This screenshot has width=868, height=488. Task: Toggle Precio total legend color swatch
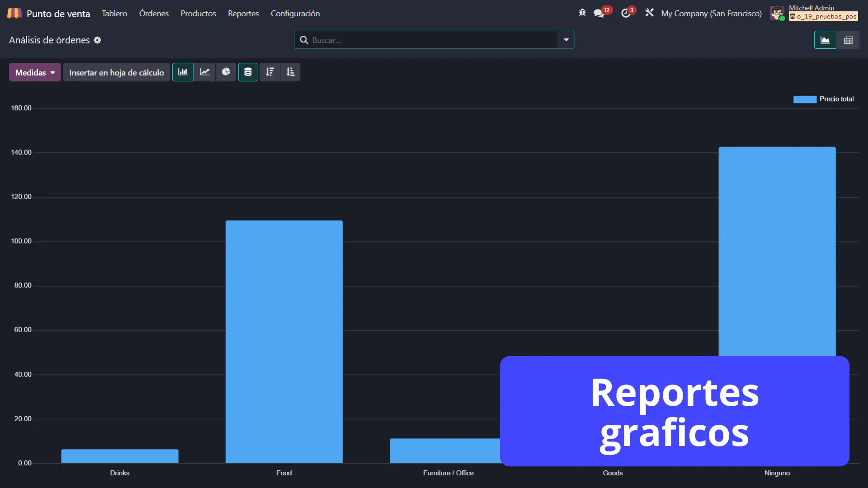click(x=805, y=99)
